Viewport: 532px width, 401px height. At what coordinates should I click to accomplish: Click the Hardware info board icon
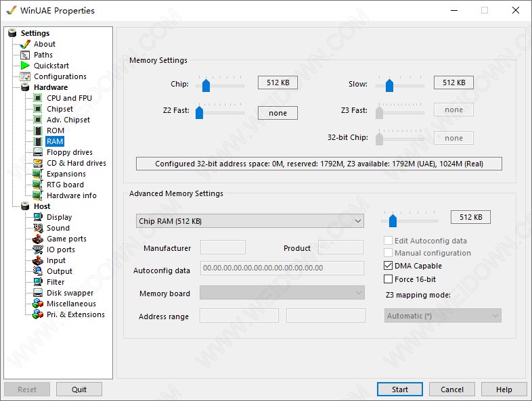[x=38, y=195]
